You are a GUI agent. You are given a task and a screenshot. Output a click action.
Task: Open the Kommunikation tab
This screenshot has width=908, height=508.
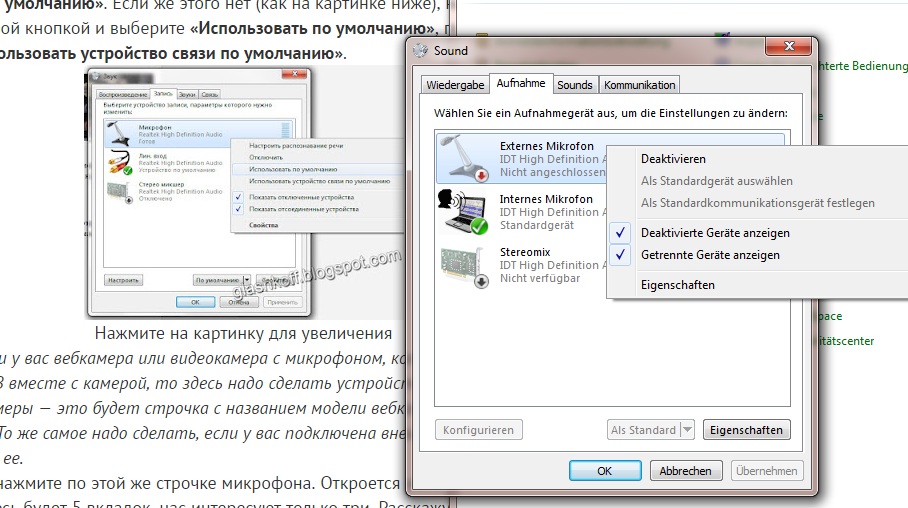[639, 85]
